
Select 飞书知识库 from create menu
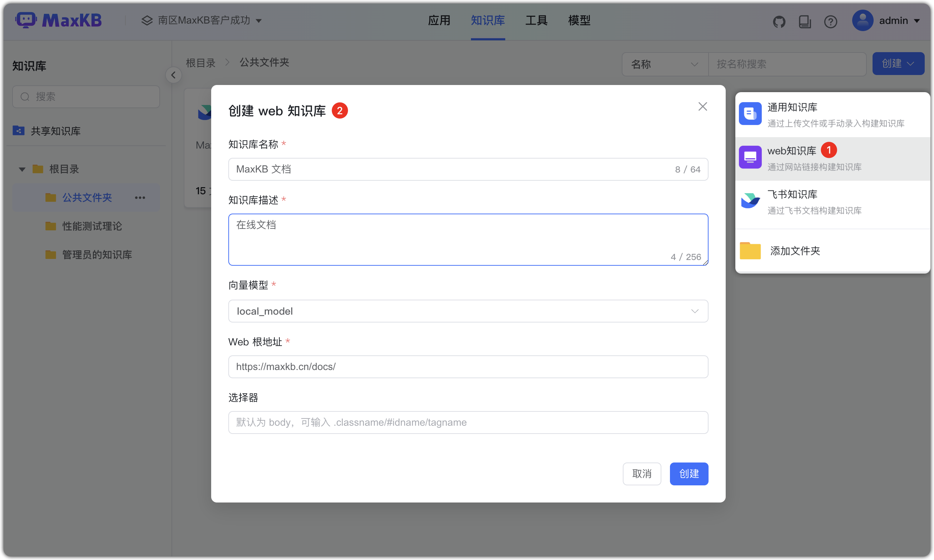[x=832, y=202]
